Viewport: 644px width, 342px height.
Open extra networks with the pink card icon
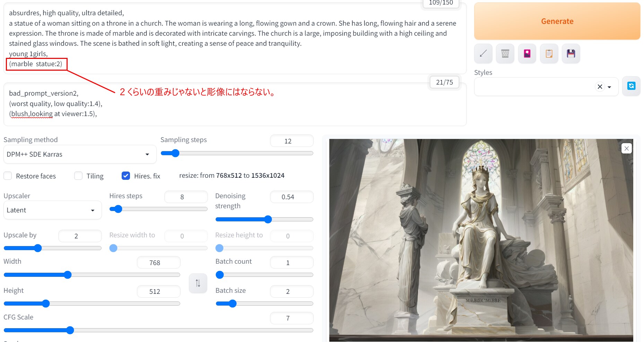click(527, 53)
